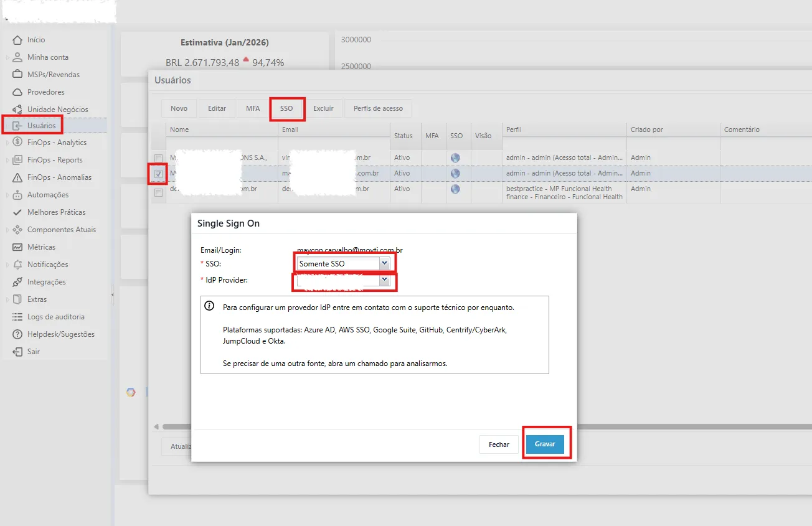Click the Criado por column header

pos(673,129)
